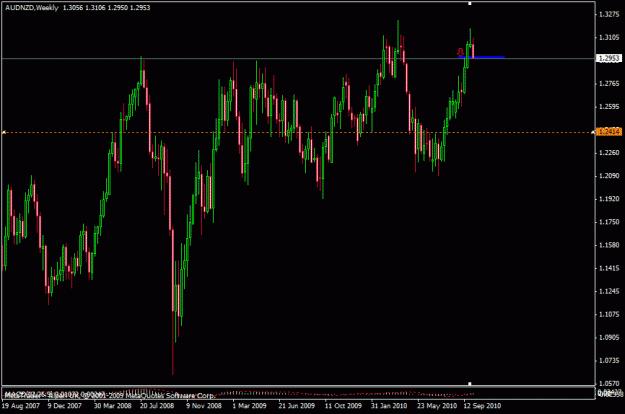Click the orange arrow marker at chart's left edge

4,132
